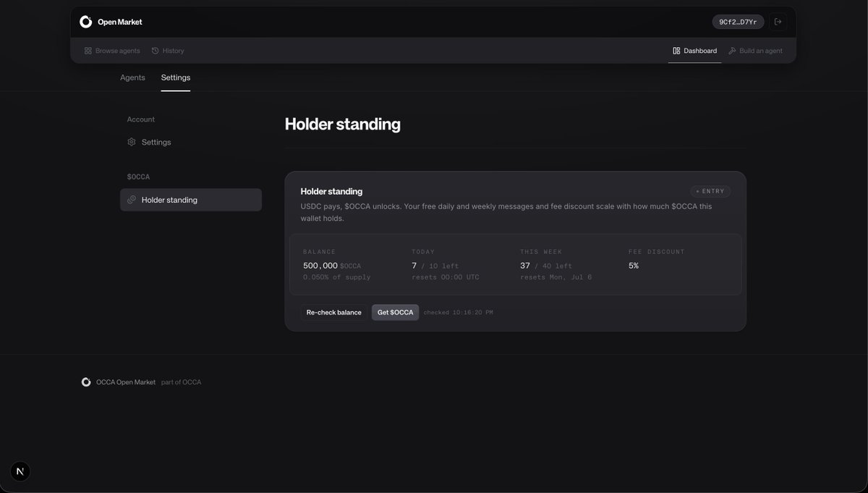Click the History clock icon
This screenshot has height=493, width=868.
point(156,51)
